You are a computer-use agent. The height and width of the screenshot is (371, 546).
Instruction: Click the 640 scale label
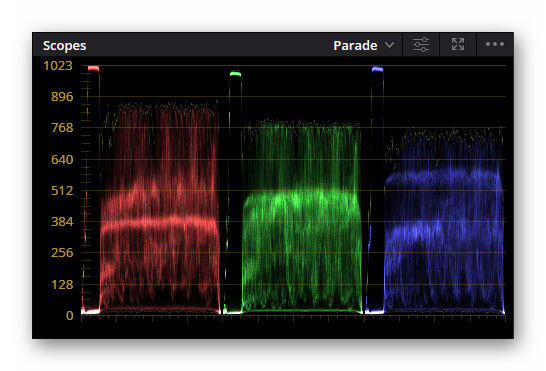point(62,160)
